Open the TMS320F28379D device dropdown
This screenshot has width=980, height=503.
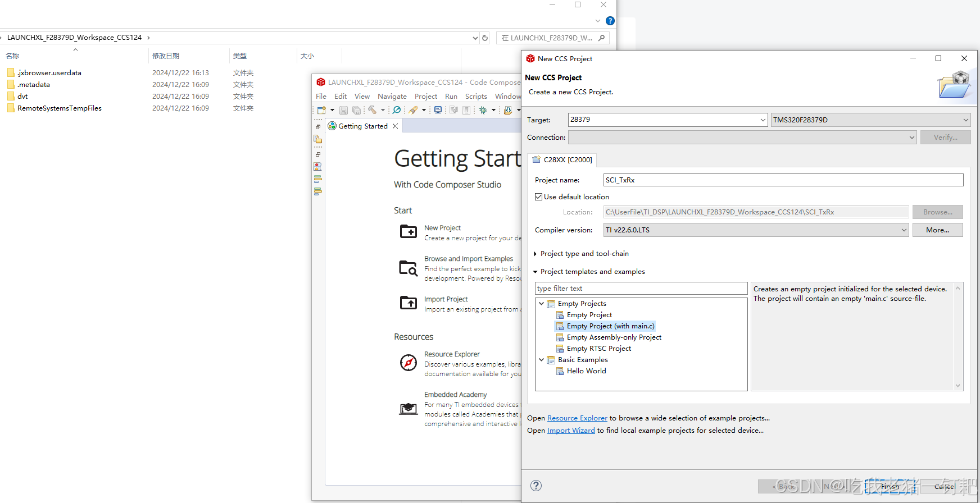965,120
